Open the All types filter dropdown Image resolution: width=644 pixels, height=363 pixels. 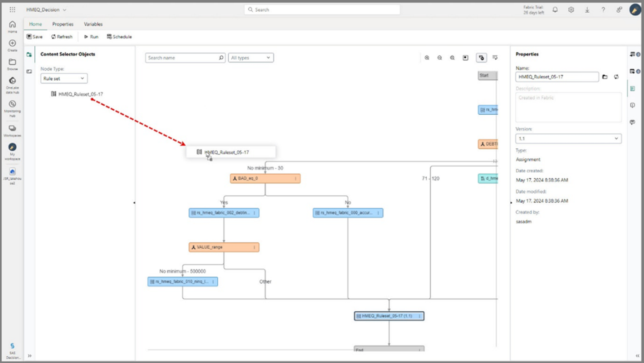pyautogui.click(x=251, y=58)
